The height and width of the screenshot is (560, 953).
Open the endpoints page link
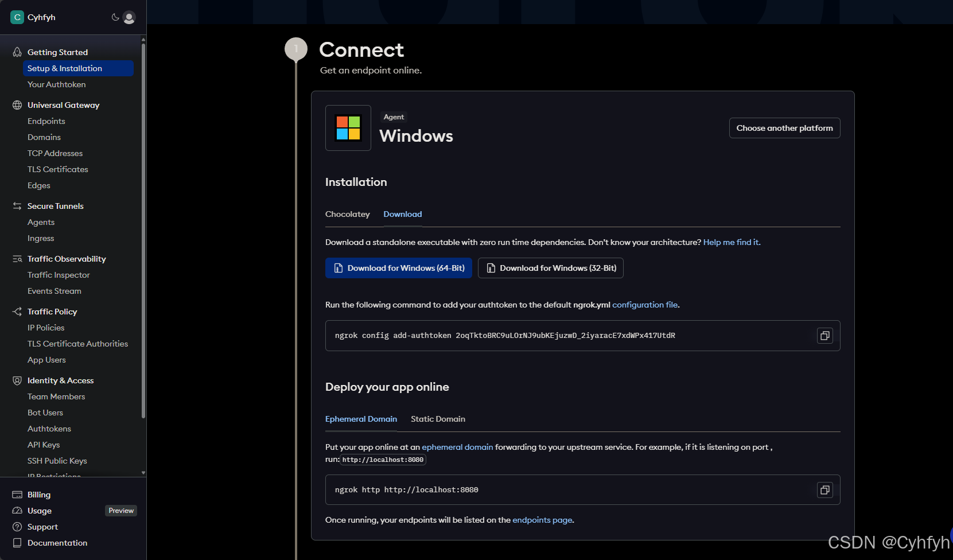coord(542,520)
